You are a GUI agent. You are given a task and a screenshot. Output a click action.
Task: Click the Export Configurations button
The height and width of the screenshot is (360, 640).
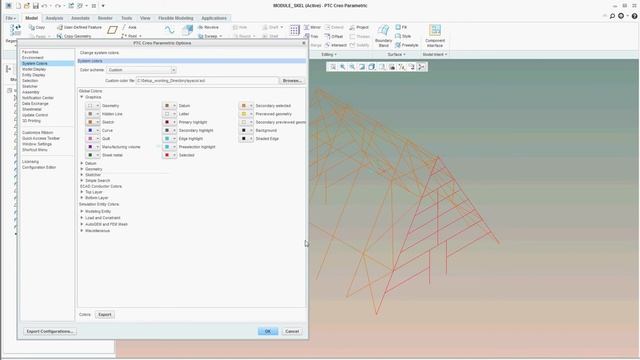click(50, 331)
